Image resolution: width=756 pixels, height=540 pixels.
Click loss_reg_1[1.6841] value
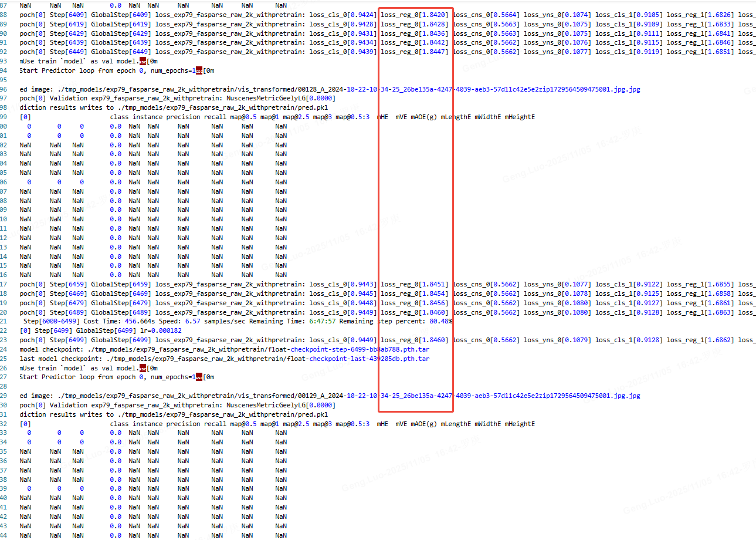coord(701,33)
